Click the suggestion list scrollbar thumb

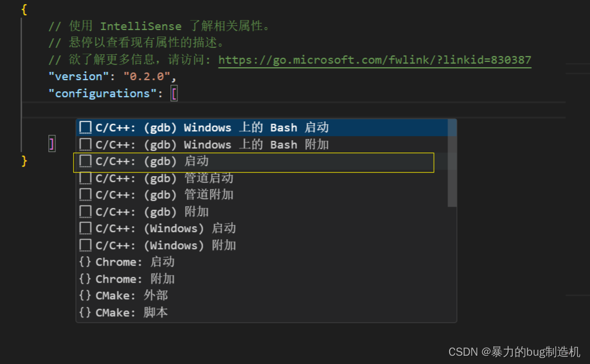452,163
